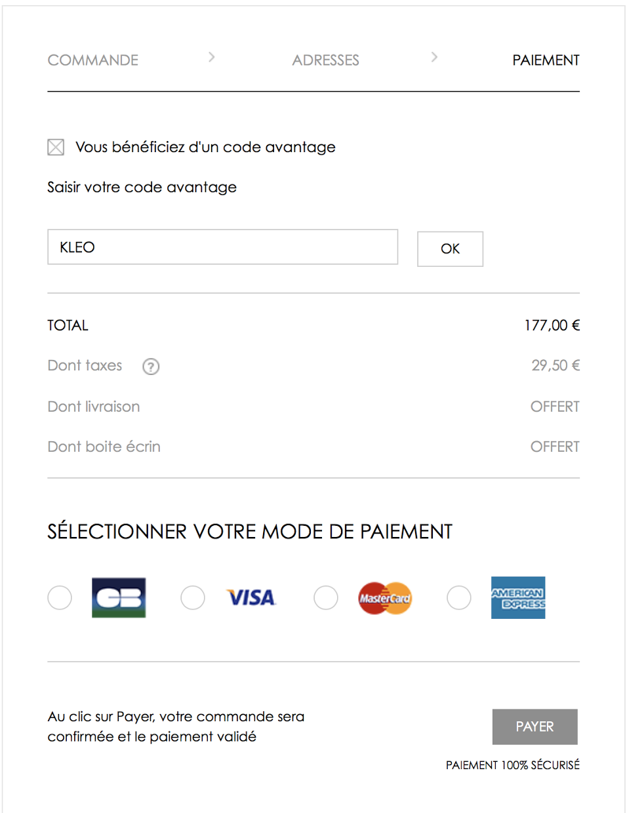Uncheck 'Vous bénéficiez d'un code avantage'
Screen dimensions: 644x813
56,147
